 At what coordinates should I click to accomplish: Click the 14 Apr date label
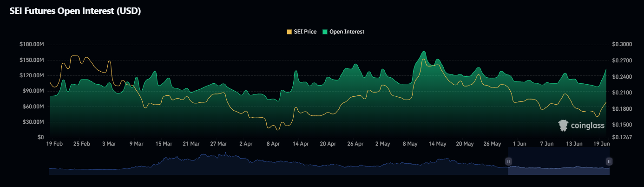coord(301,144)
